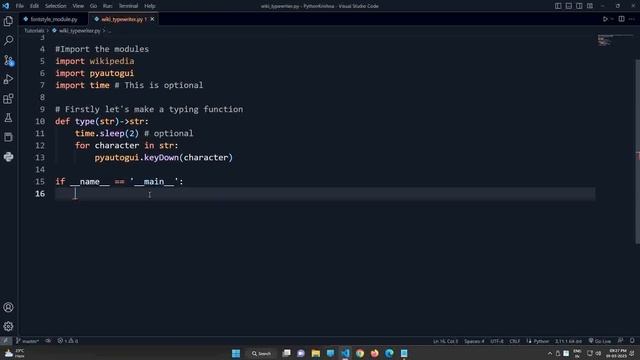Viewport: 640px width, 360px height.
Task: Click the wiki_typewriter.py breadcrumb
Action: [x=79, y=31]
